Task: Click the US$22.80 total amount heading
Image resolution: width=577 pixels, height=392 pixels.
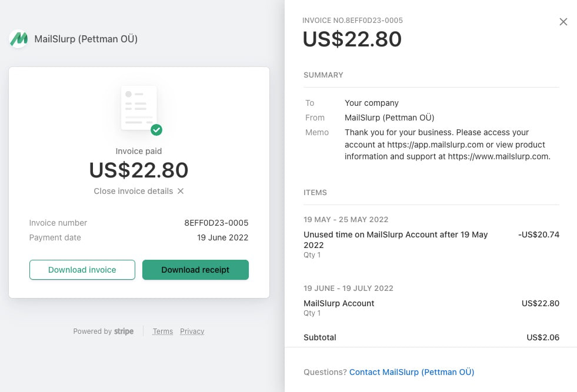Action: click(352, 39)
